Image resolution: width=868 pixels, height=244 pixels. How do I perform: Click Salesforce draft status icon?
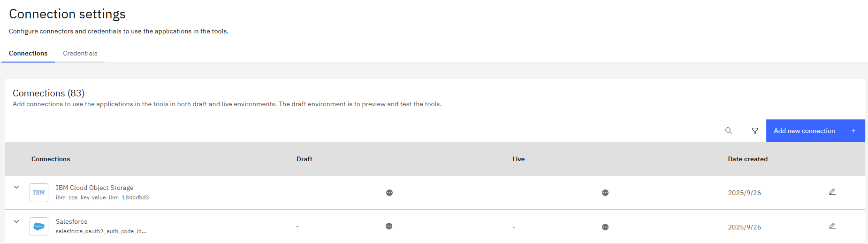389,226
